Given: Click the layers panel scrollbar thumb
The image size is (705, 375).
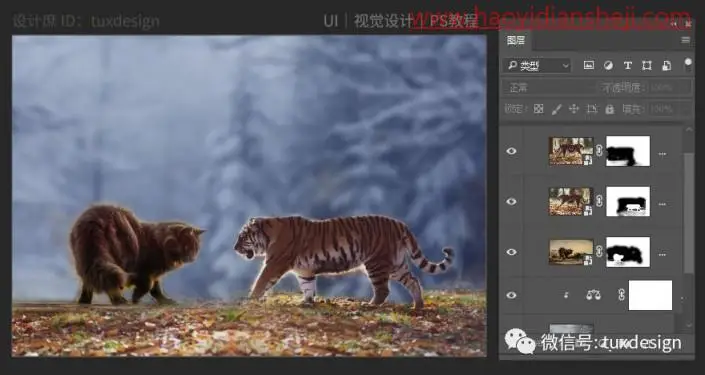Looking at the screenshot, I should click(689, 213).
